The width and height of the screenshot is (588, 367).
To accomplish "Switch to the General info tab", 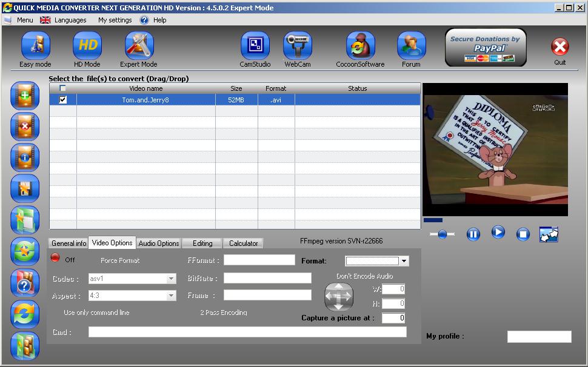I will pyautogui.click(x=68, y=243).
